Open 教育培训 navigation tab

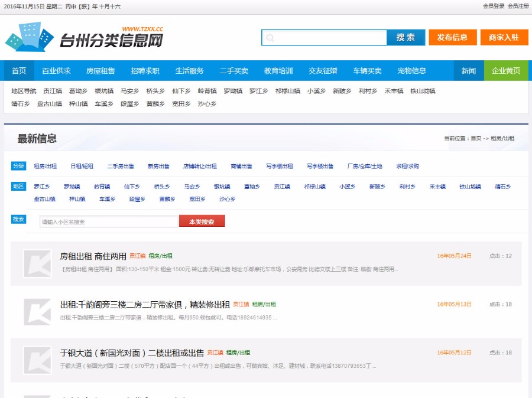point(278,70)
